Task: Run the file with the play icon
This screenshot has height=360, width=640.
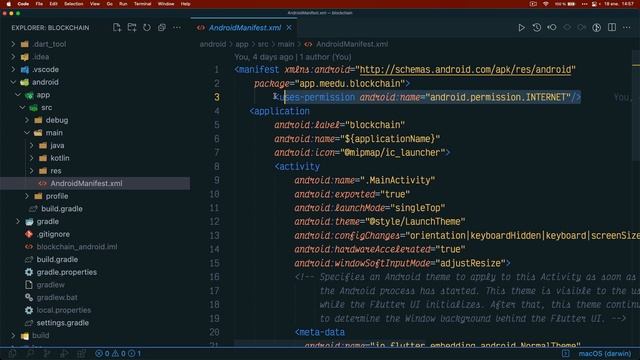Action: coord(521,27)
